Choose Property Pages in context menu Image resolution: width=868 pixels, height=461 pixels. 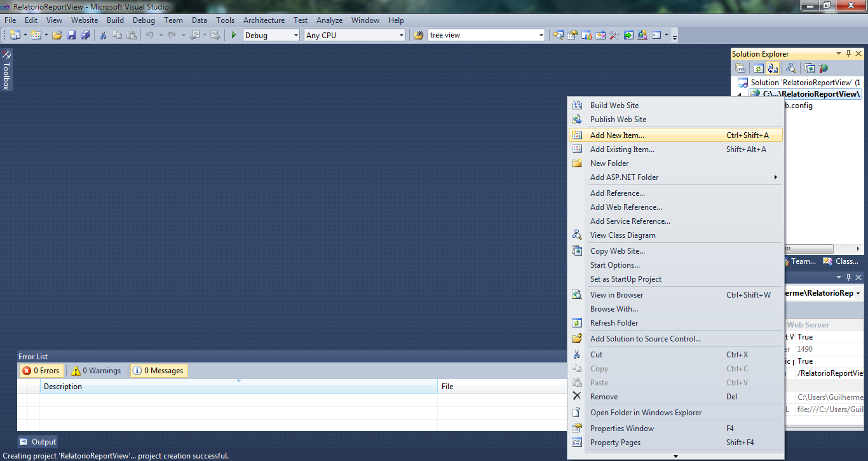click(x=676, y=443)
